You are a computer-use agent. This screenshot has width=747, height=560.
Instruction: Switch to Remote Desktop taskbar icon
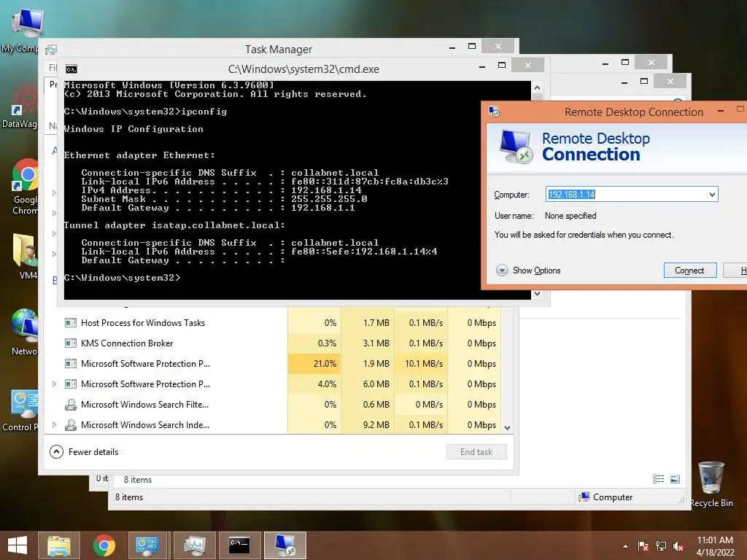[x=285, y=545]
